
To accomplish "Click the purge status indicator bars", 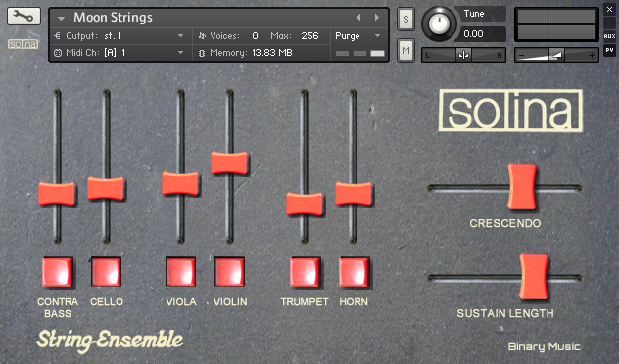I will coord(360,53).
